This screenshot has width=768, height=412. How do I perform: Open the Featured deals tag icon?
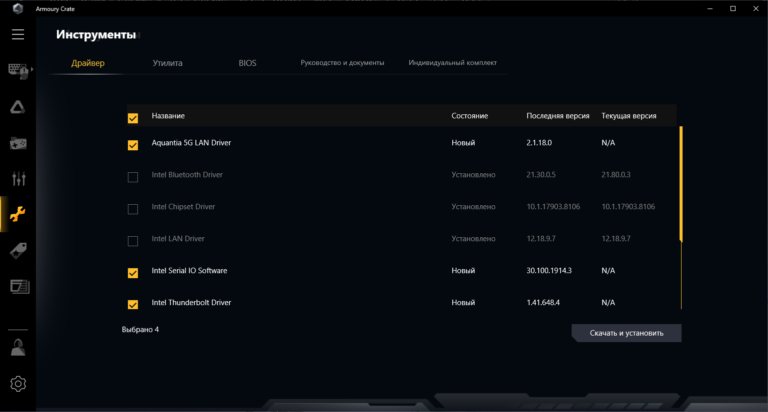18,251
